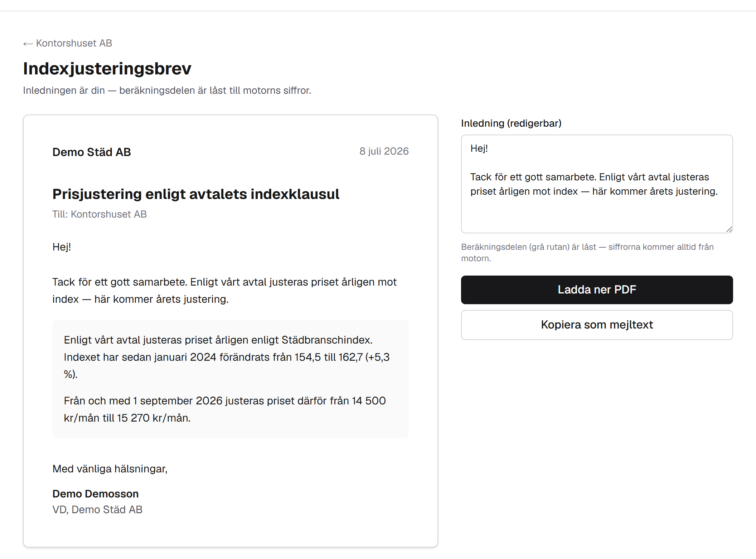Click the textarea resize handle corner
756x559 pixels.
tap(729, 229)
